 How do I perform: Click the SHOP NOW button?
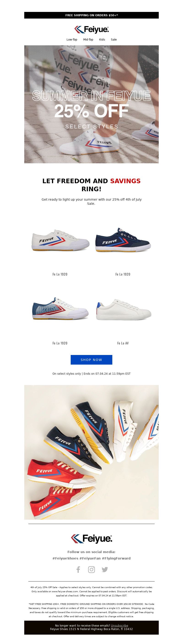click(x=91, y=360)
